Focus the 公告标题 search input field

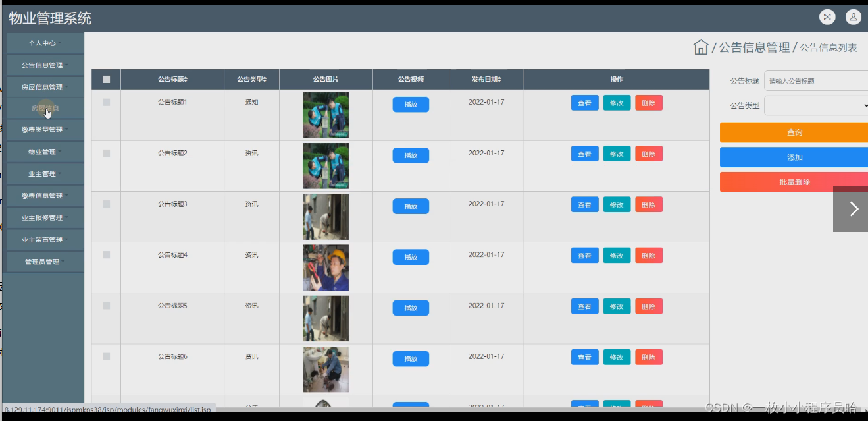click(x=816, y=80)
